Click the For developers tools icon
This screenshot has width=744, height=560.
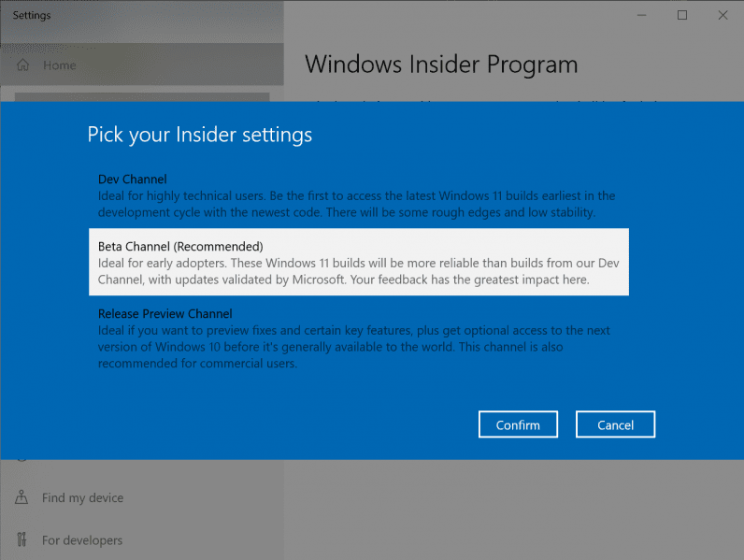[x=21, y=539]
